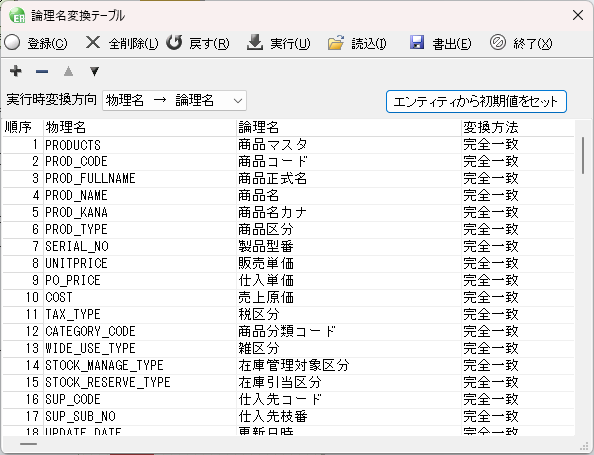Click the 戻す(R) undo arrow icon
This screenshot has width=594, height=455.
(x=174, y=42)
